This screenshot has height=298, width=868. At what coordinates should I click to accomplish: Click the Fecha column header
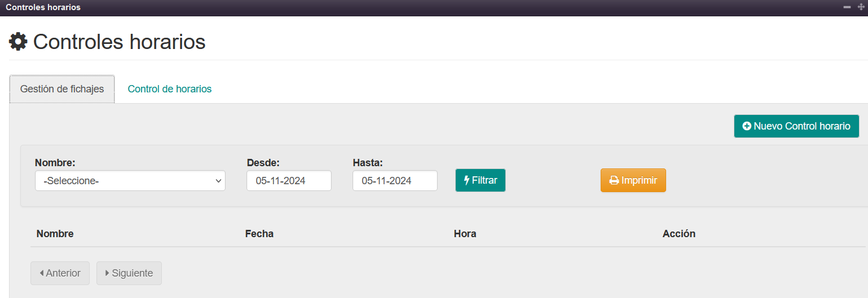tap(259, 234)
